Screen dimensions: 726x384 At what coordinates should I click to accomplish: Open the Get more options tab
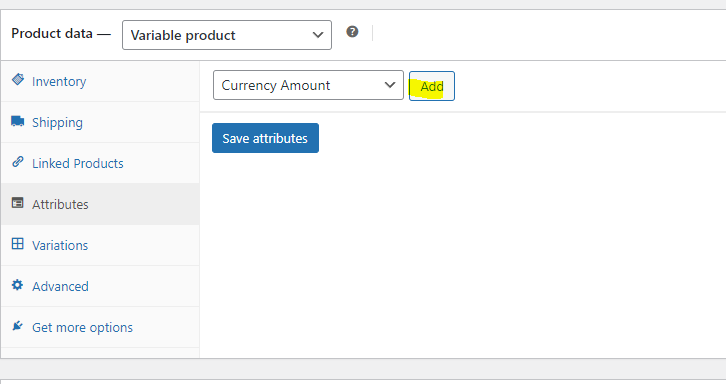click(x=100, y=327)
